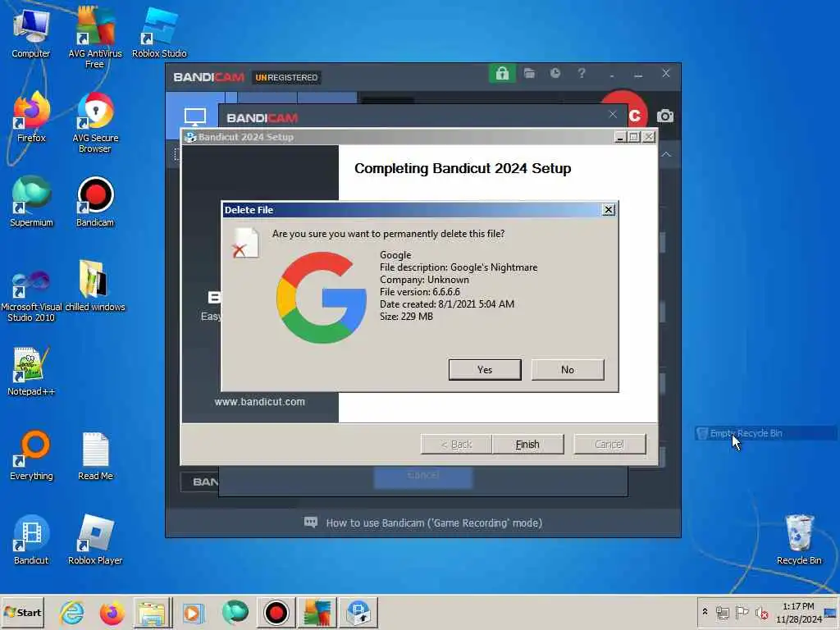Switch to Supermium on the taskbar
The image size is (840, 630).
pyautogui.click(x=235, y=612)
